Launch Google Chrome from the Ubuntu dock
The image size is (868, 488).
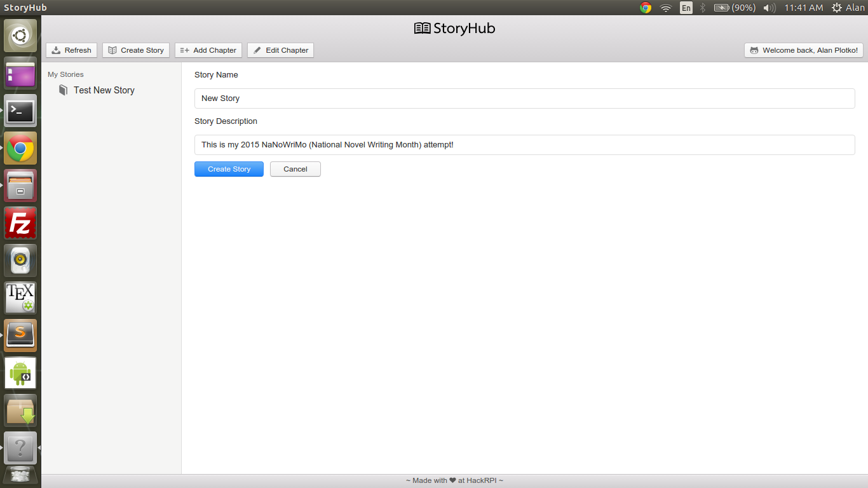(x=20, y=148)
